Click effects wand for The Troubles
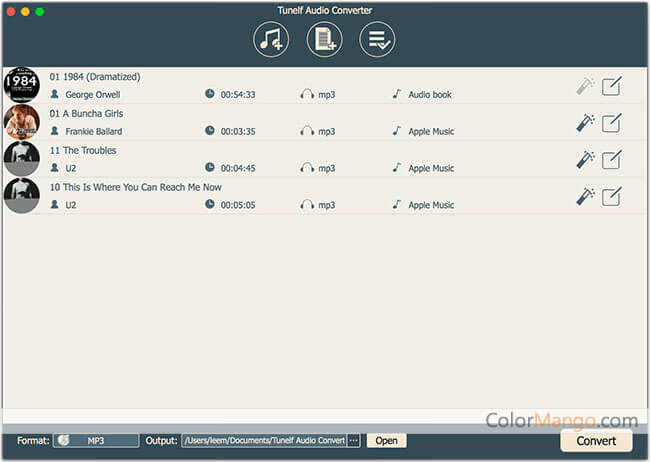The height and width of the screenshot is (462, 650). [x=585, y=160]
